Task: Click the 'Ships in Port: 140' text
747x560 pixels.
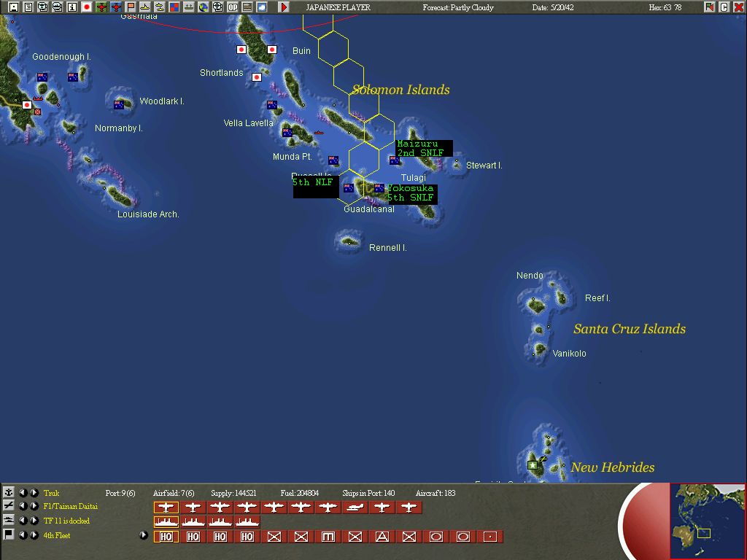Action: click(x=368, y=493)
